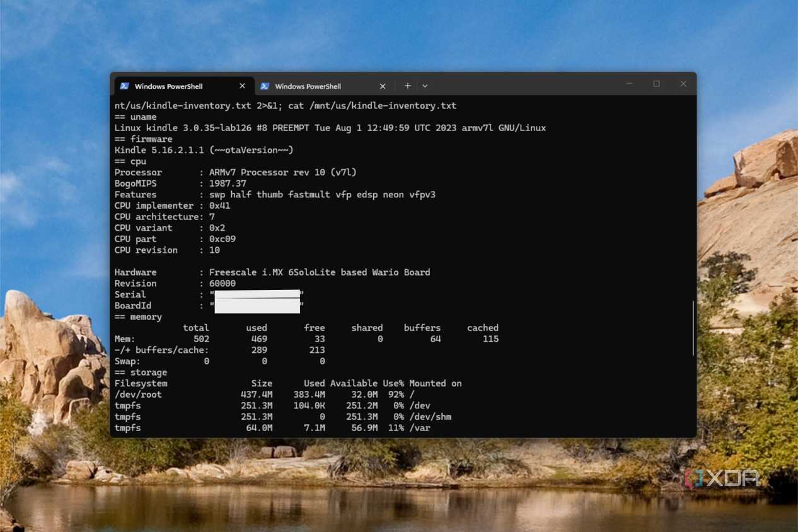Close the second Windows PowerShell tab
Viewport: 798px width, 532px height.
(x=383, y=86)
